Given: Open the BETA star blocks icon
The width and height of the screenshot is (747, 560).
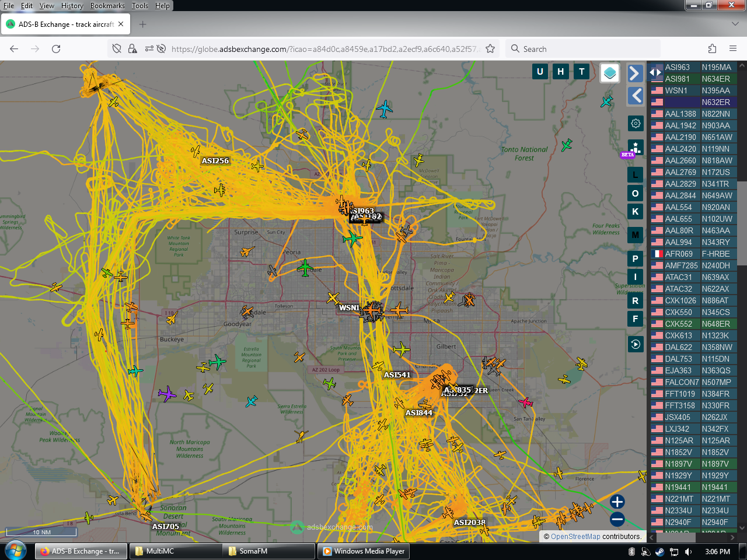Looking at the screenshot, I should (x=636, y=148).
